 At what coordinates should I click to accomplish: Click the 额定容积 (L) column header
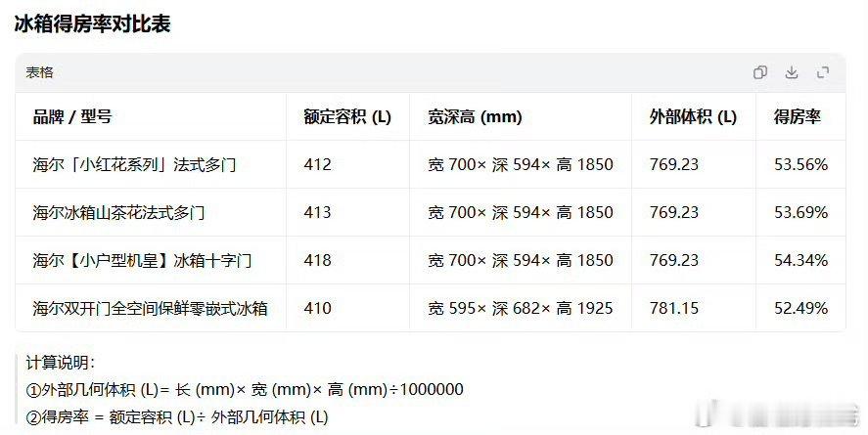pos(347,116)
